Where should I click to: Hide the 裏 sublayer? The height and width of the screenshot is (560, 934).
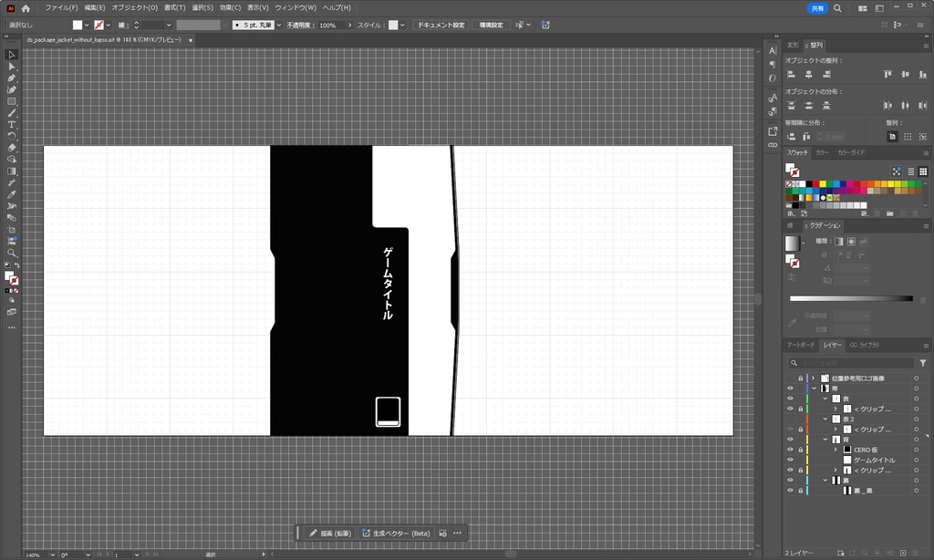(790, 480)
